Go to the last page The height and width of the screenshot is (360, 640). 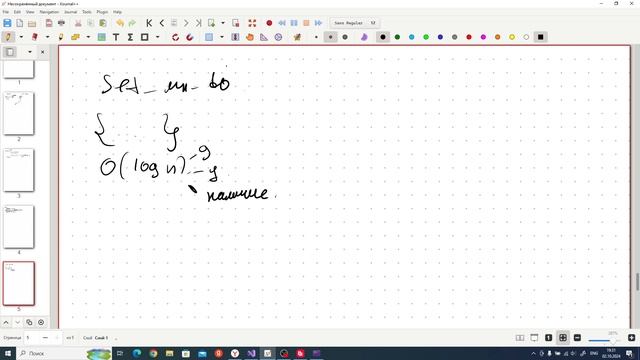198,23
